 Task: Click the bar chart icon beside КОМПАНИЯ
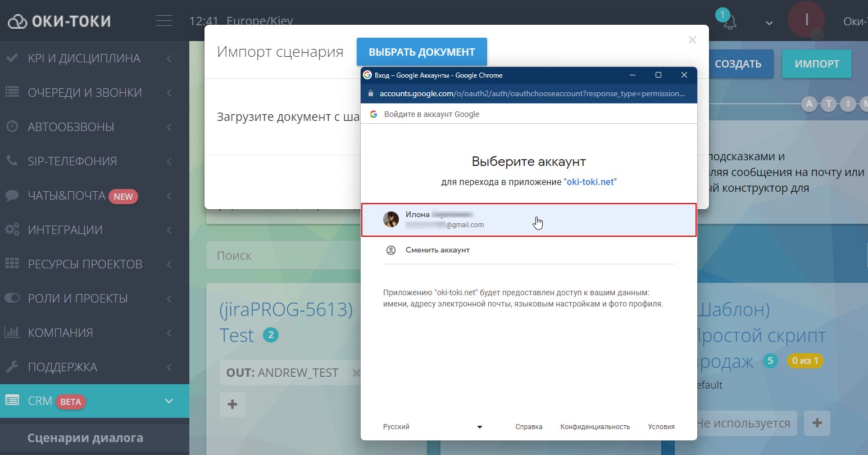click(12, 332)
